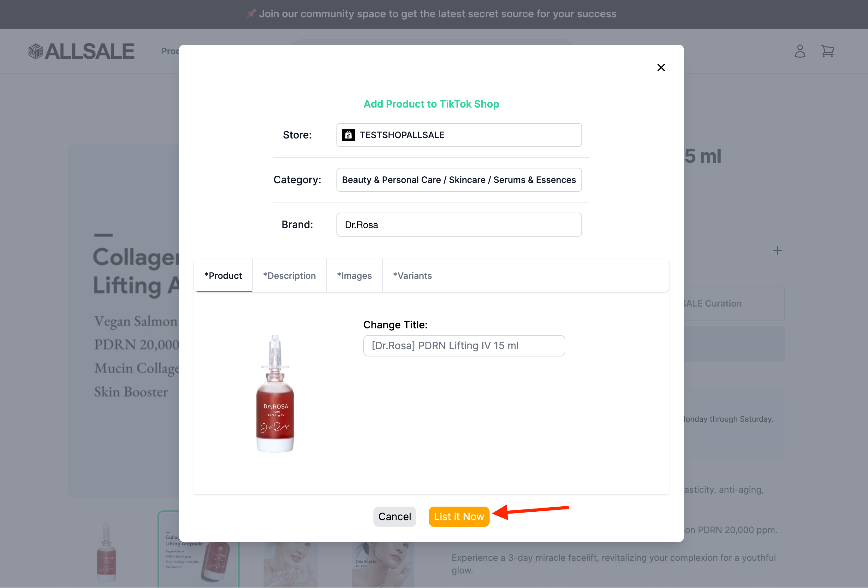Click the pin icon in community banner
868x588 pixels.
251,14
